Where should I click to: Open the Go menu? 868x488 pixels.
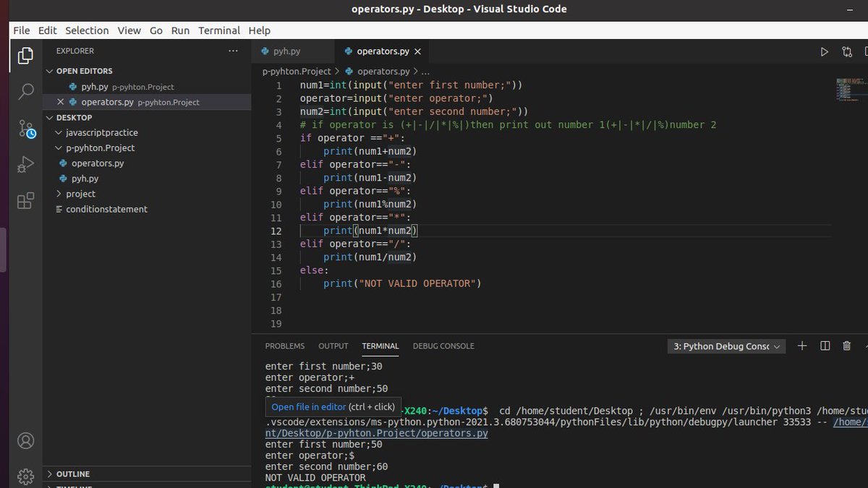[x=156, y=30]
